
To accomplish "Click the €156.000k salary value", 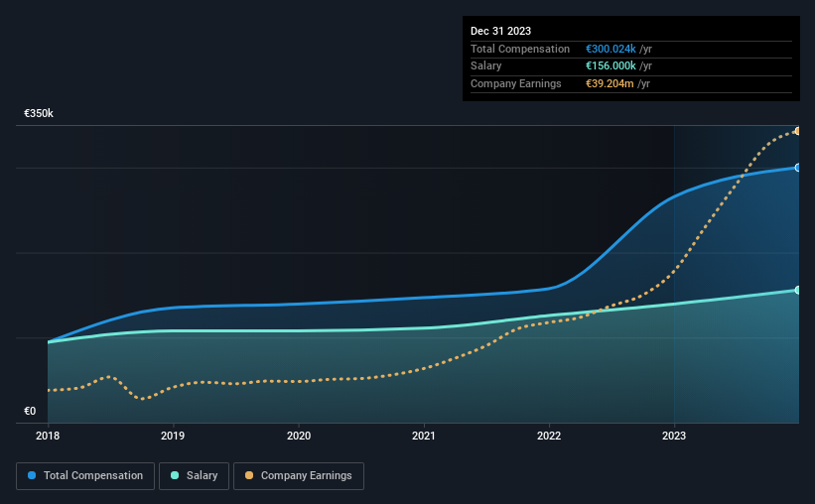I will tap(611, 66).
